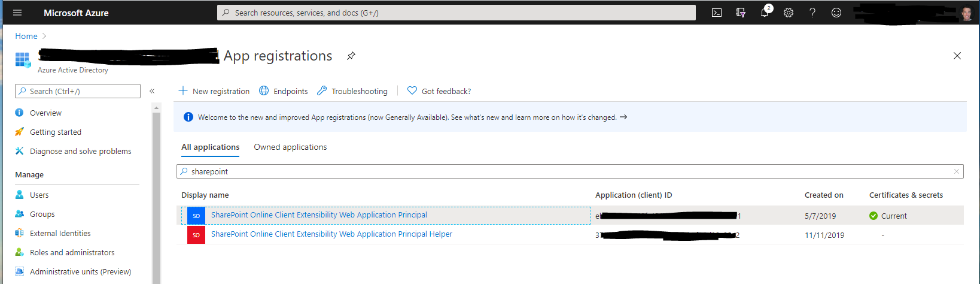This screenshot has width=980, height=284.
Task: Click the Getting started rocket icon
Action: tap(19, 132)
